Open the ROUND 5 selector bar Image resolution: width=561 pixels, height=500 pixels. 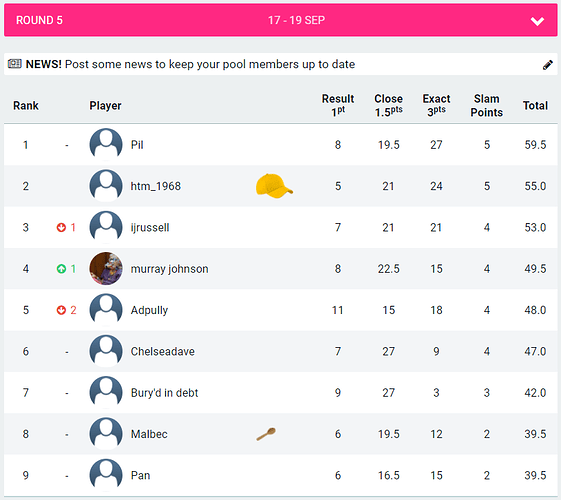pos(280,20)
